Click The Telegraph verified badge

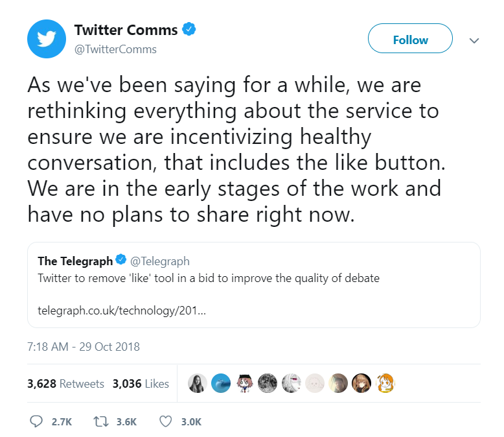click(120, 261)
